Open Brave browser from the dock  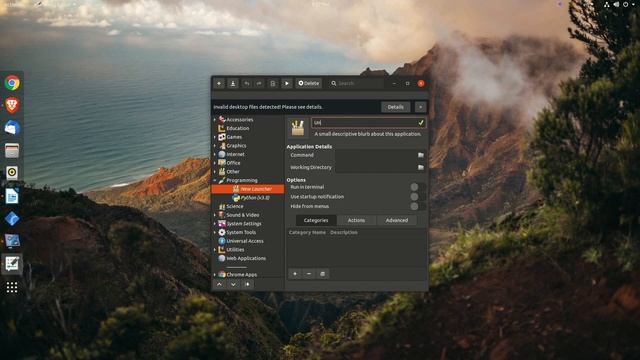(x=12, y=105)
